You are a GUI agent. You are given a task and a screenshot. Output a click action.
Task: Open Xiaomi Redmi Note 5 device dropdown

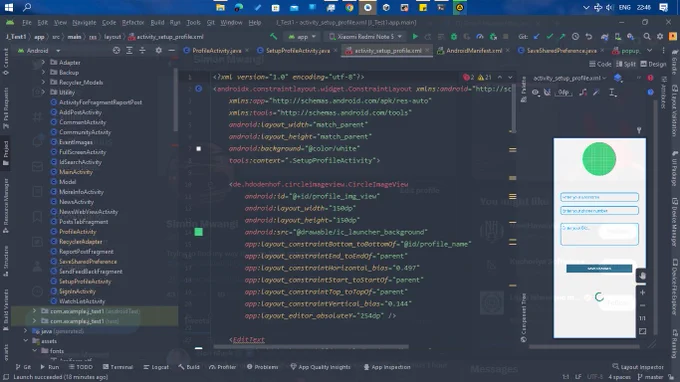[x=366, y=36]
